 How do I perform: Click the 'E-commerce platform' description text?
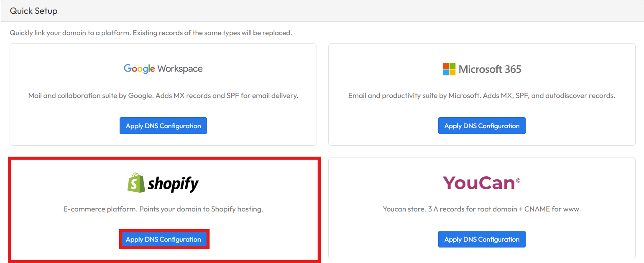(x=163, y=209)
